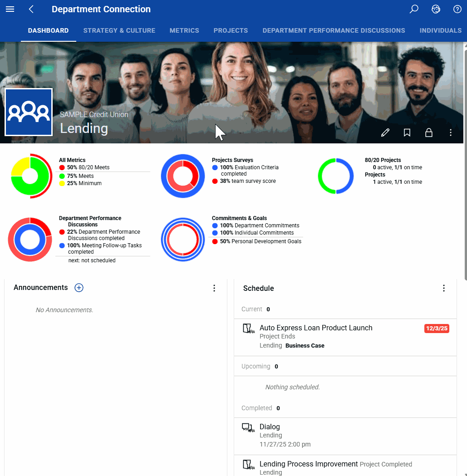
Task: Open the banner three-dot options menu
Action: (x=451, y=132)
